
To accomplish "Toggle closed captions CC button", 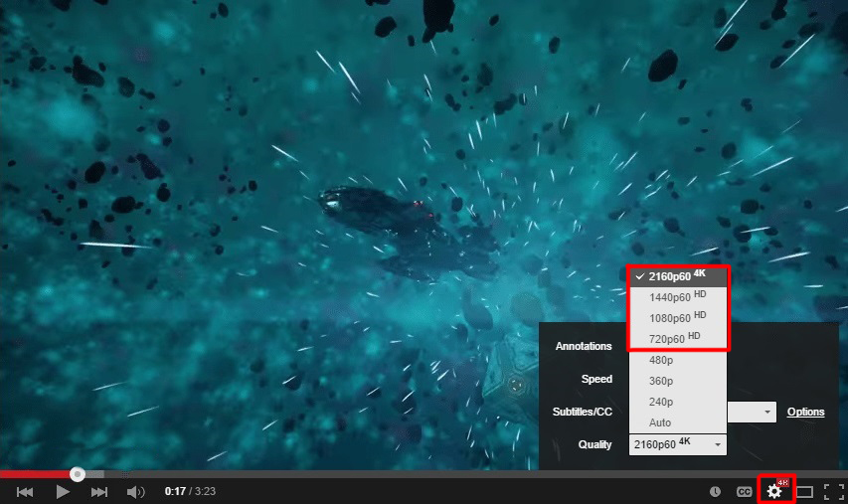I will pyautogui.click(x=745, y=491).
